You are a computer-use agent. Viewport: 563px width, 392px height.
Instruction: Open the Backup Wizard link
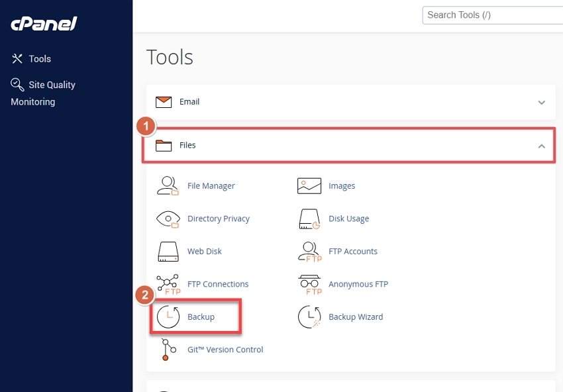coord(356,317)
